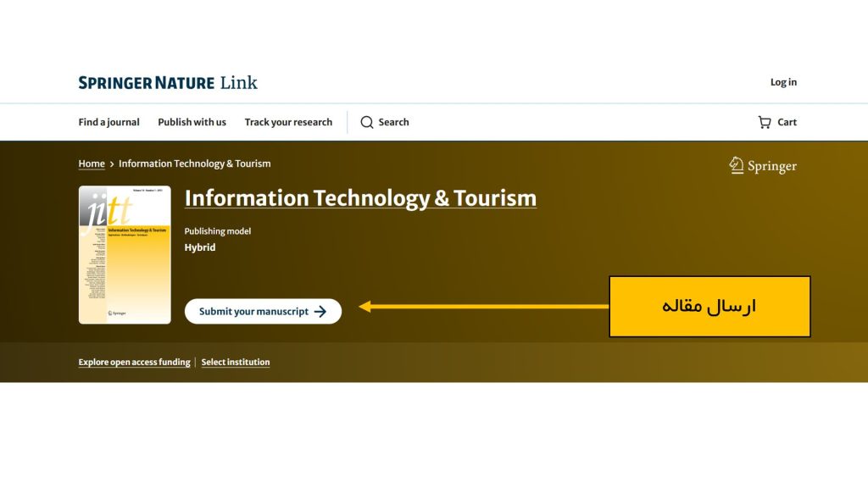Click the arrow icon inside Submit button
The width and height of the screenshot is (868, 488).
coord(320,312)
